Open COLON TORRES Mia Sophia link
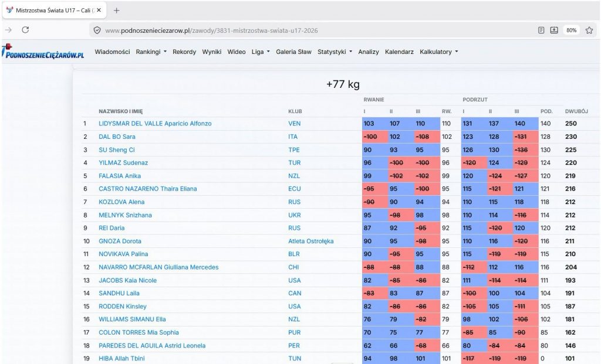601x364 pixels. (x=139, y=332)
